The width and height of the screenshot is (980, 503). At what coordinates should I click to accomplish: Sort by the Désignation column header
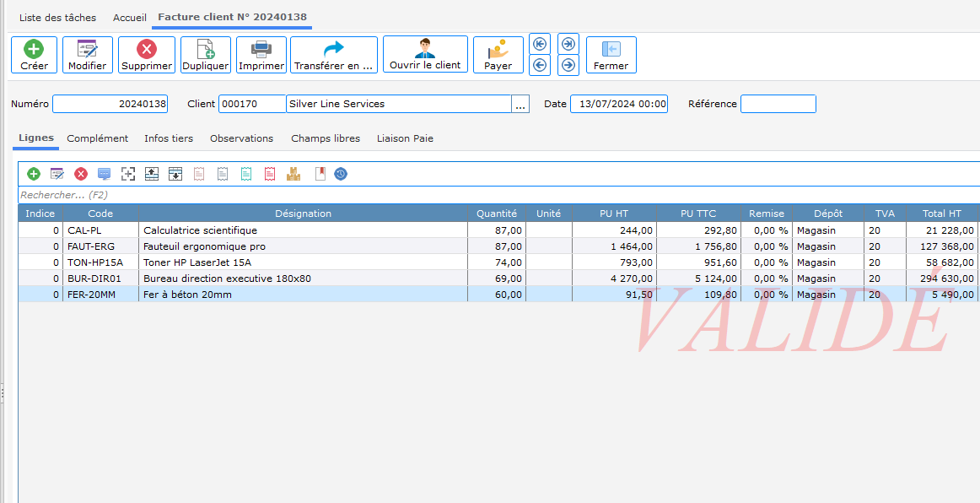[x=303, y=214]
